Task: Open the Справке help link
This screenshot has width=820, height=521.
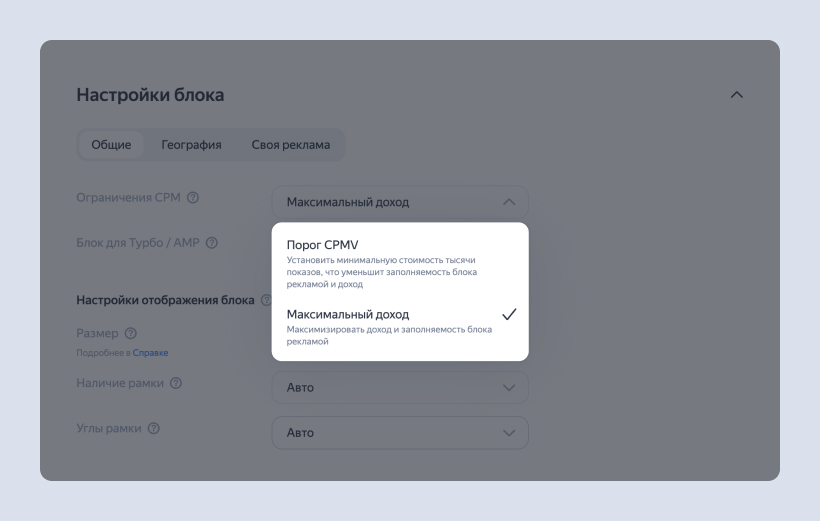Action: [x=151, y=353]
